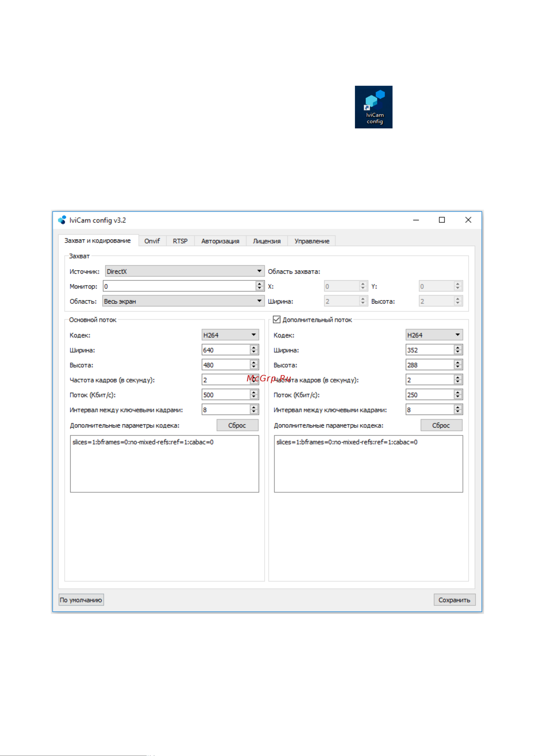Click the Сохранить button
The width and height of the screenshot is (535, 756).
click(x=454, y=600)
